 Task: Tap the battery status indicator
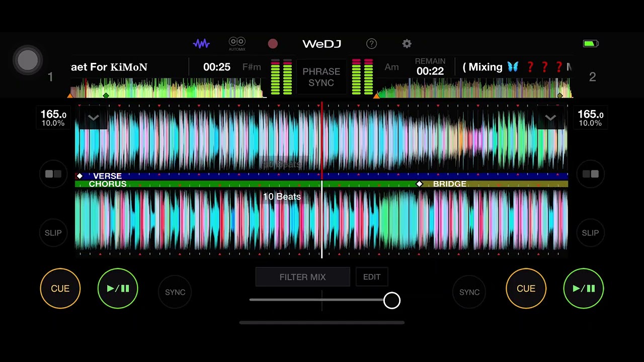591,44
